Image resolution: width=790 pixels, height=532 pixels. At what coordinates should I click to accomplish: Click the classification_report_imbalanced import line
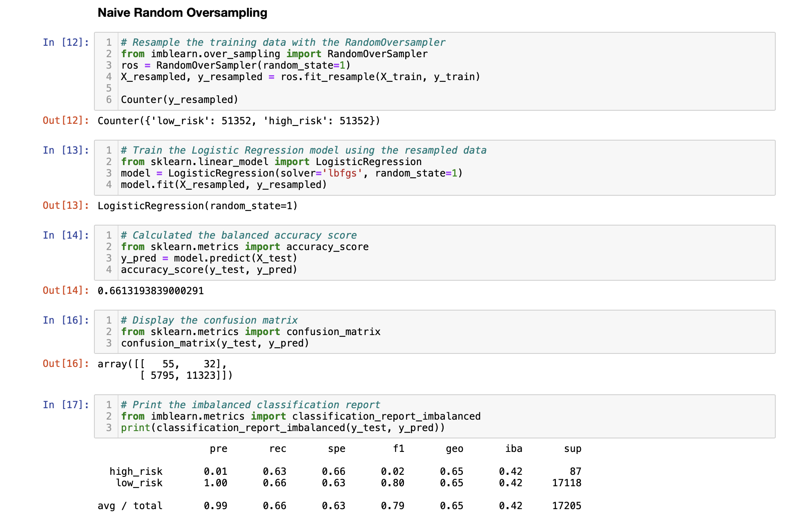(301, 416)
